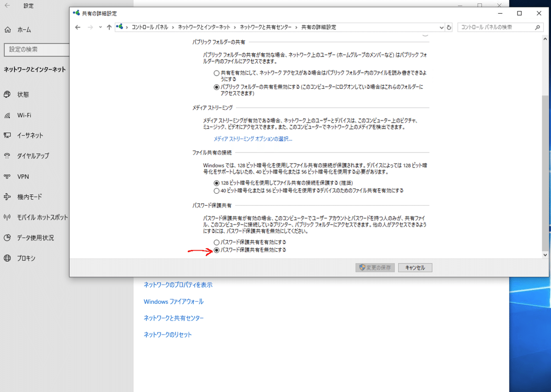This screenshot has width=551, height=392.
Task: Select パスワード保護共有を有効にする radio option
Action: coord(216,242)
